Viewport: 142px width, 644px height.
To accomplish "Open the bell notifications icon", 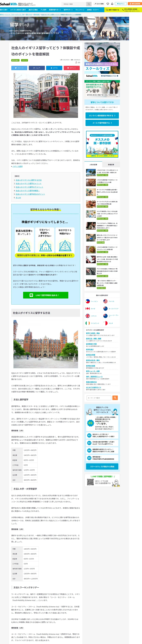I will click(x=112, y=4).
